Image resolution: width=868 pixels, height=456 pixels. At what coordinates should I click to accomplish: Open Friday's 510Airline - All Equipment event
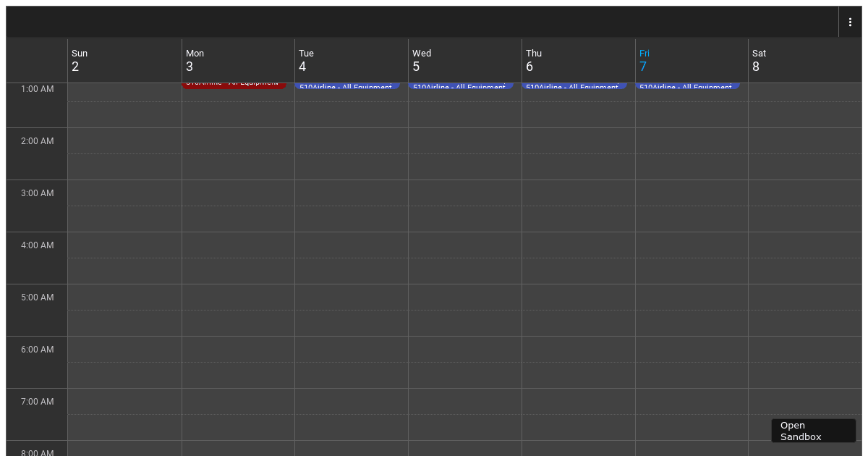(689, 87)
